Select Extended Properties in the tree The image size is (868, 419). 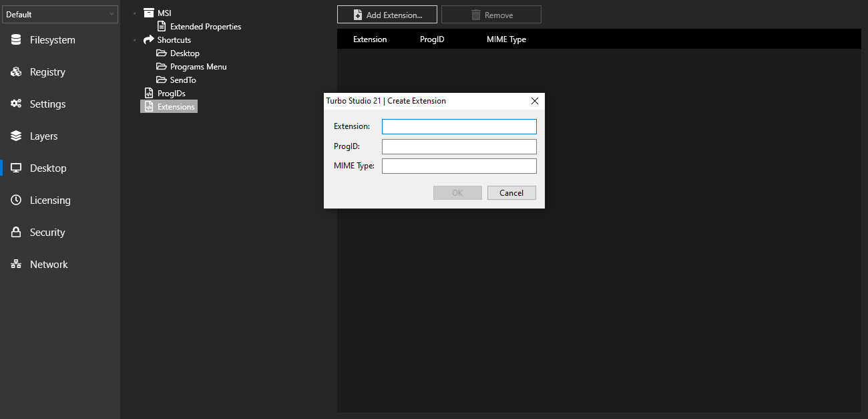click(206, 27)
